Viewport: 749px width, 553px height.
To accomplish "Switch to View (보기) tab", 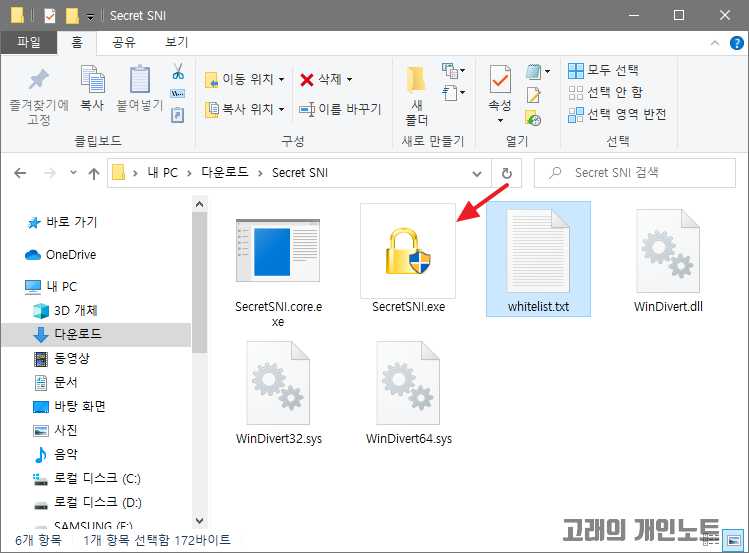I will pos(176,43).
